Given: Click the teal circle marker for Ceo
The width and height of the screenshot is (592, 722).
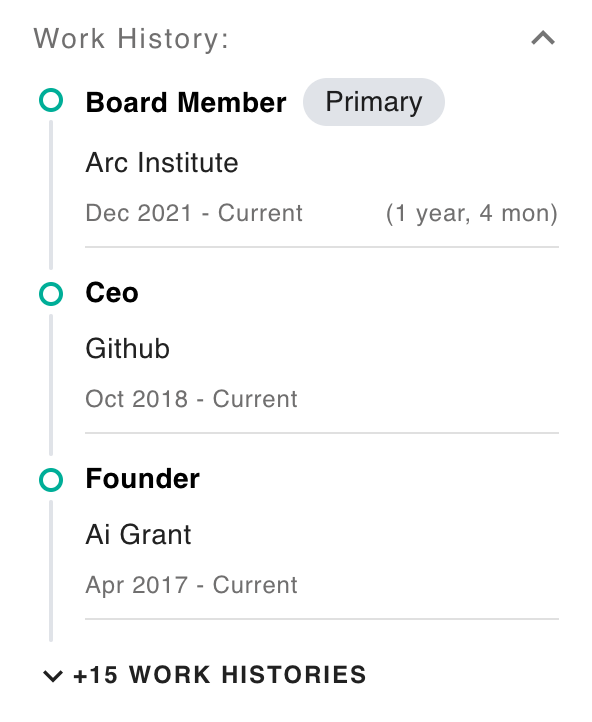Looking at the screenshot, I should (x=51, y=294).
